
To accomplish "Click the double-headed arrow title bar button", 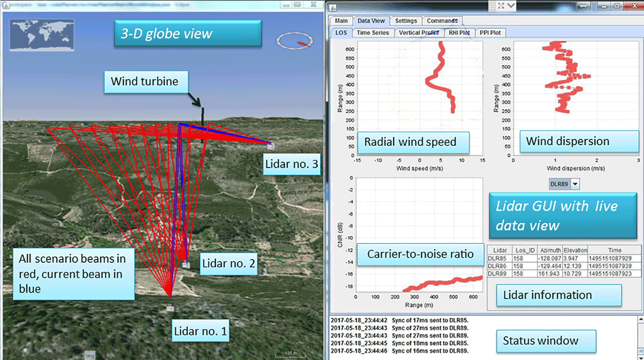I will point(583,6).
